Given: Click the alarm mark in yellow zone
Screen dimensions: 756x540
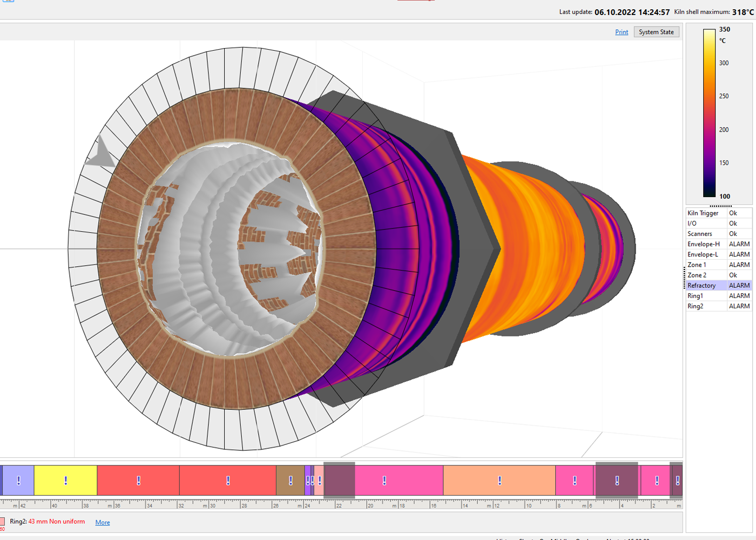Looking at the screenshot, I should coord(65,480).
